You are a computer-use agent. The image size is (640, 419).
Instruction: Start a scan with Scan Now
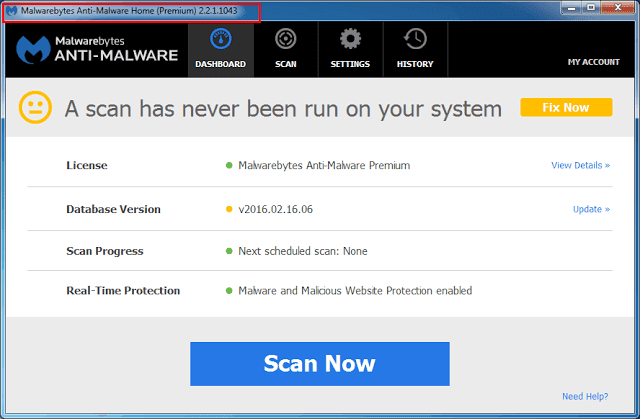coord(320,364)
